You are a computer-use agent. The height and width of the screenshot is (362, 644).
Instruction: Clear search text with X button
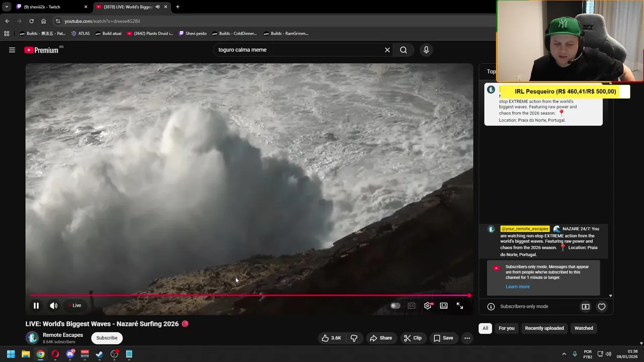coord(387,50)
